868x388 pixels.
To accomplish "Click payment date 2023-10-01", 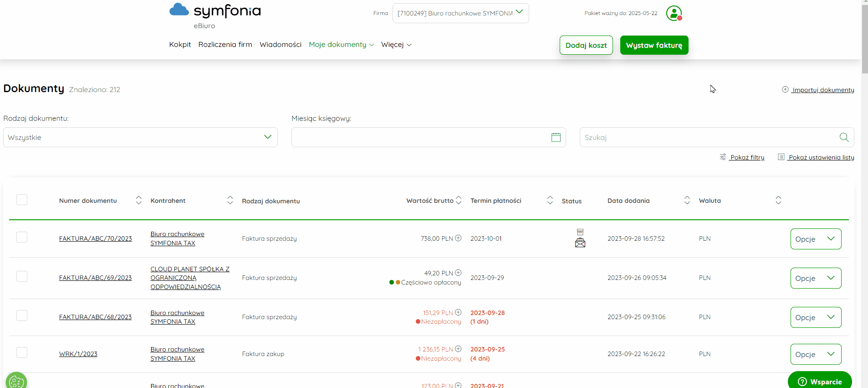I will click(x=486, y=238).
